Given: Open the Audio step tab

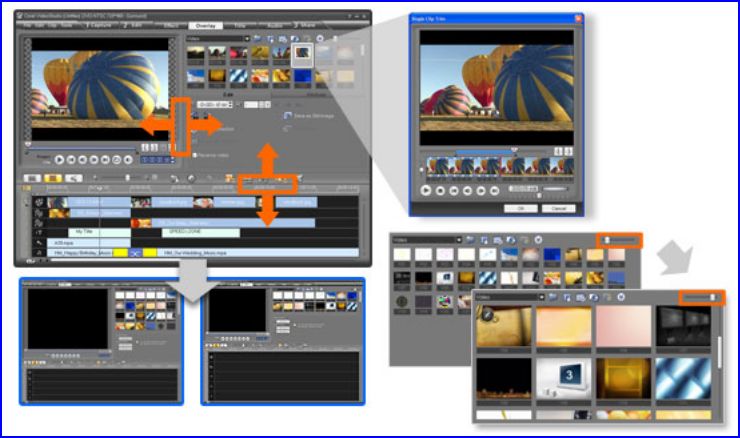Looking at the screenshot, I should (274, 25).
